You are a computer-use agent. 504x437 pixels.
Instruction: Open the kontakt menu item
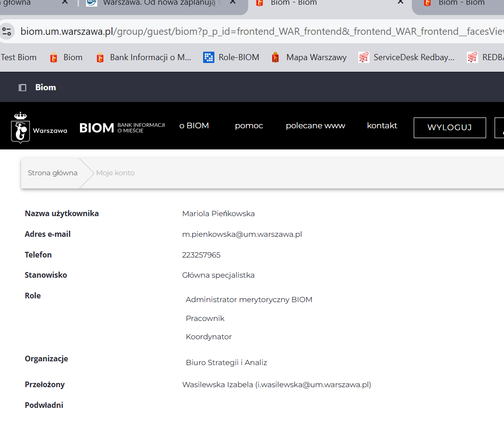(x=382, y=125)
